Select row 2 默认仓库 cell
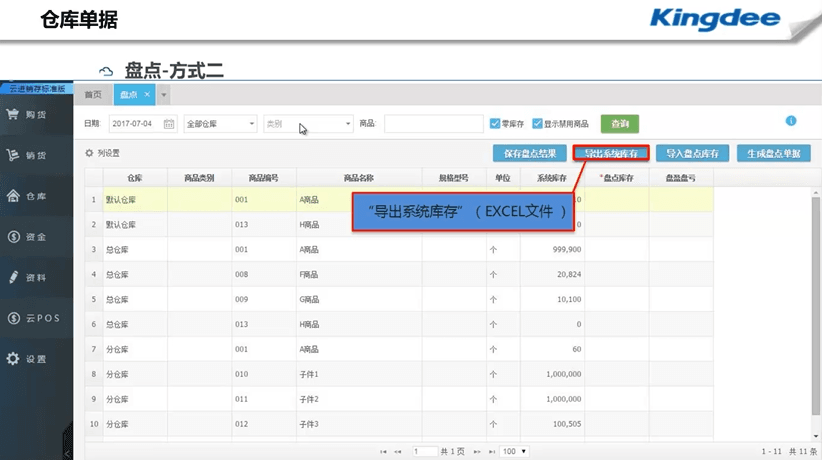The height and width of the screenshot is (460, 822). click(135, 224)
